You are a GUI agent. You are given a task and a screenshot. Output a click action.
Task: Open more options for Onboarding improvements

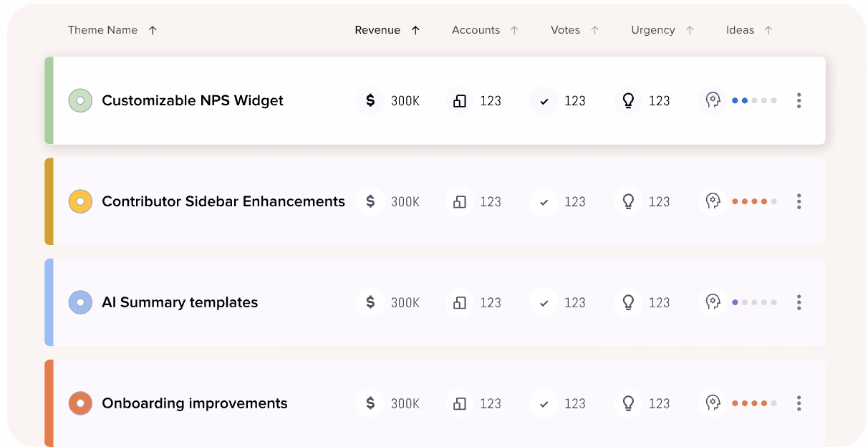pos(799,403)
